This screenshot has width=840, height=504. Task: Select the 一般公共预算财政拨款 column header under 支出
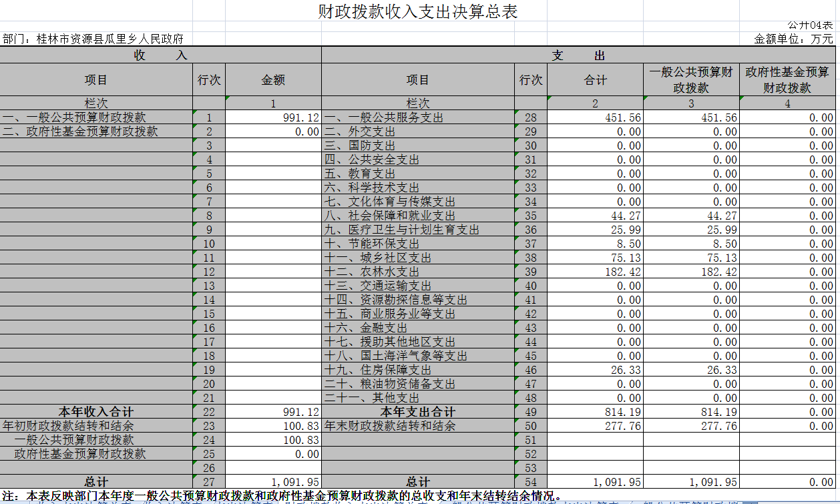pyautogui.click(x=691, y=80)
